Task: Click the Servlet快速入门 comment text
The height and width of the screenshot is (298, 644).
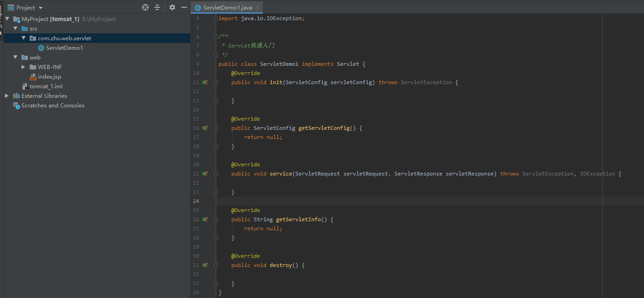Action: (x=251, y=46)
